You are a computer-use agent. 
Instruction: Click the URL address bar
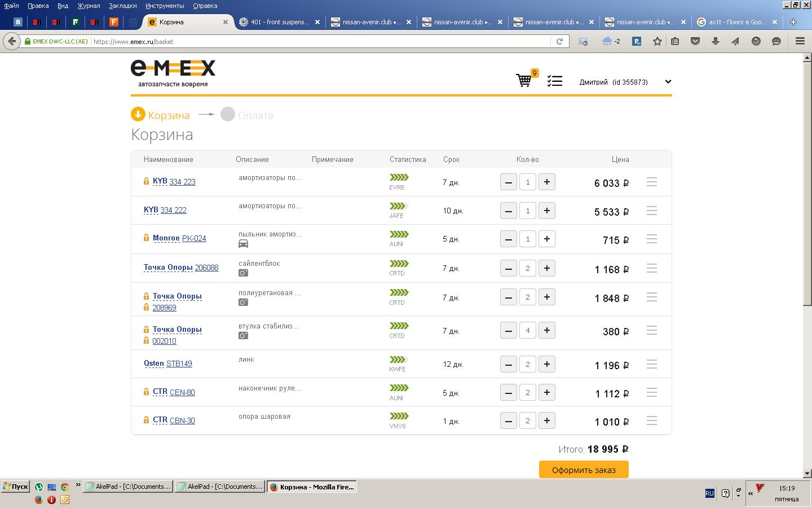(x=320, y=41)
